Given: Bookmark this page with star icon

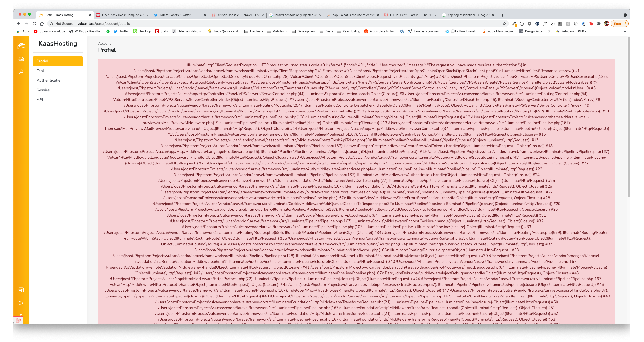Looking at the screenshot, I should 504,24.
